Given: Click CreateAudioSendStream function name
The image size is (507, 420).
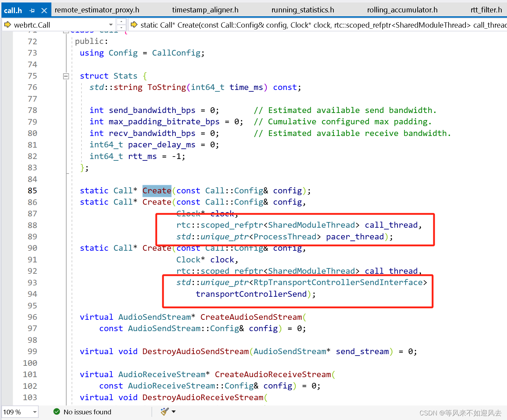Looking at the screenshot, I should pos(251,317).
